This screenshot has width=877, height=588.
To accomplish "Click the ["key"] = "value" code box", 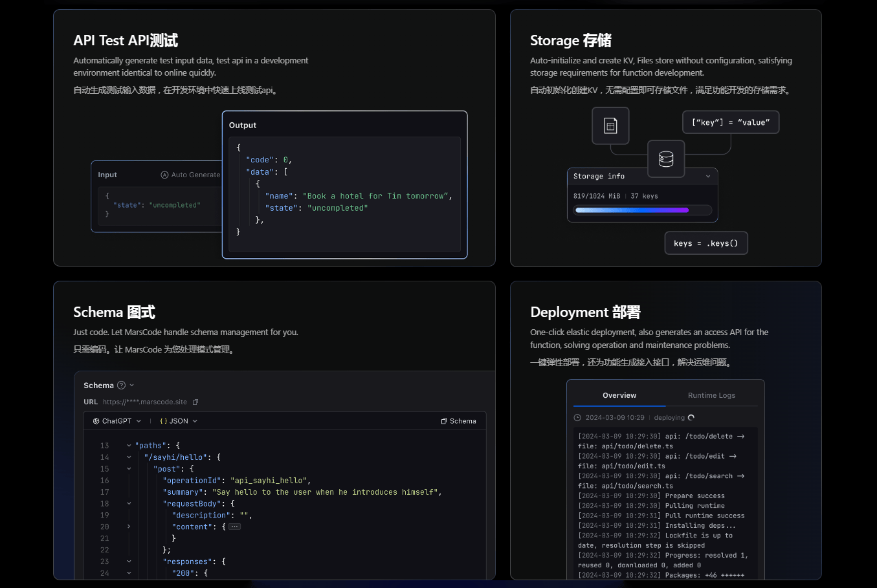I will point(731,122).
